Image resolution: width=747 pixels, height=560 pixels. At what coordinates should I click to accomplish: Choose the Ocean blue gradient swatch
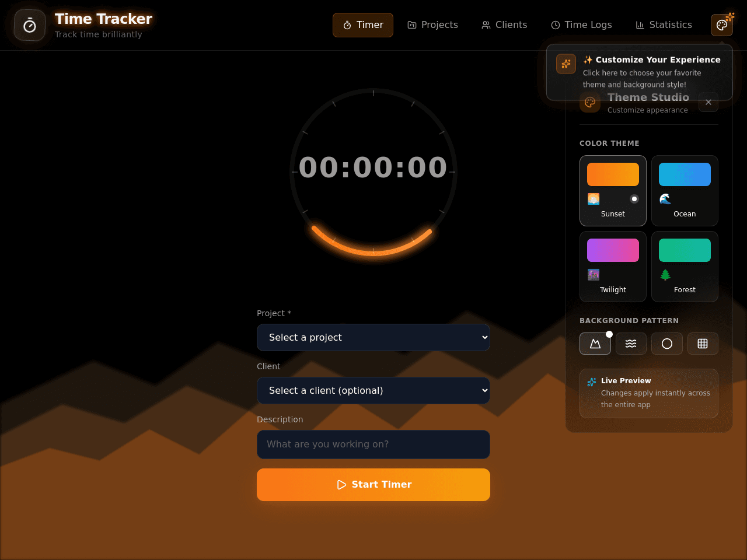pyautogui.click(x=685, y=174)
